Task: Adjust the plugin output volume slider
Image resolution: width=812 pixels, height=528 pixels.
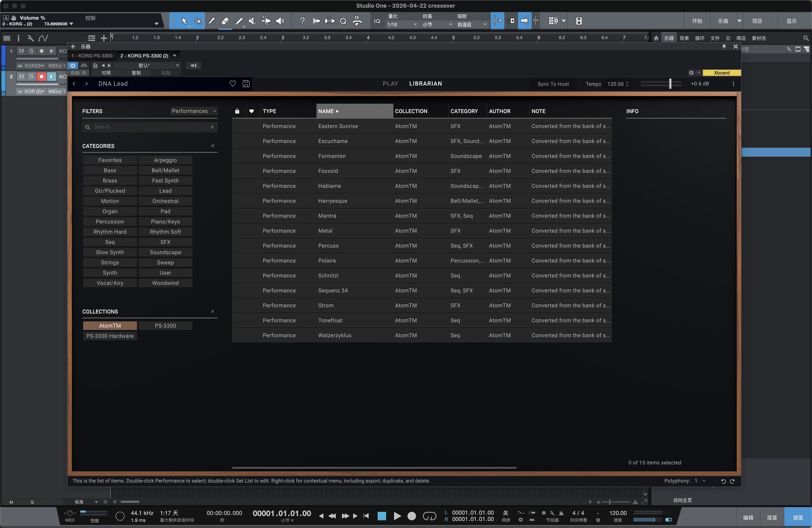Action: 670,84
